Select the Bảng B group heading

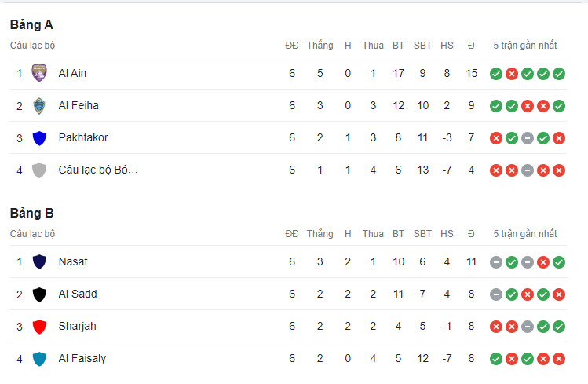(x=32, y=214)
